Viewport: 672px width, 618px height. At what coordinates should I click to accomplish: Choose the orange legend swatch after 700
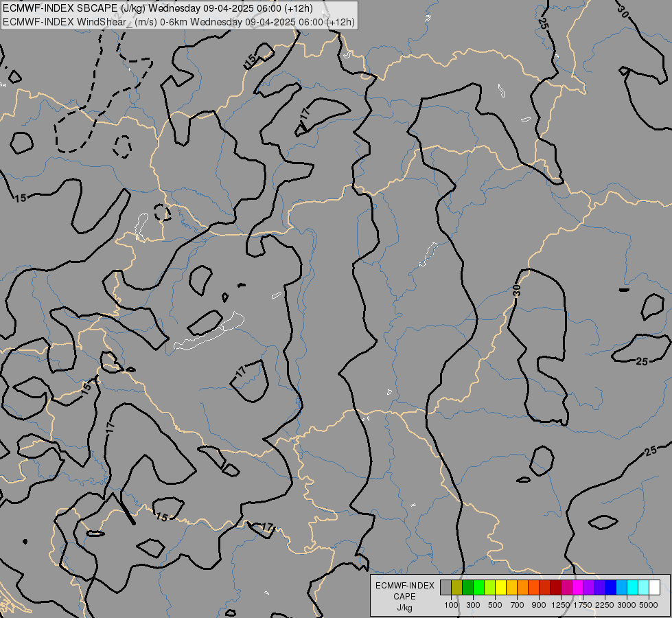pyautogui.click(x=523, y=587)
